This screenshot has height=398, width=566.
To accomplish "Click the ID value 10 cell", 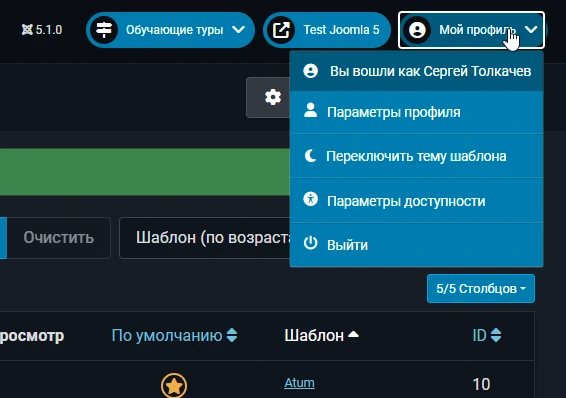I will pyautogui.click(x=481, y=384).
